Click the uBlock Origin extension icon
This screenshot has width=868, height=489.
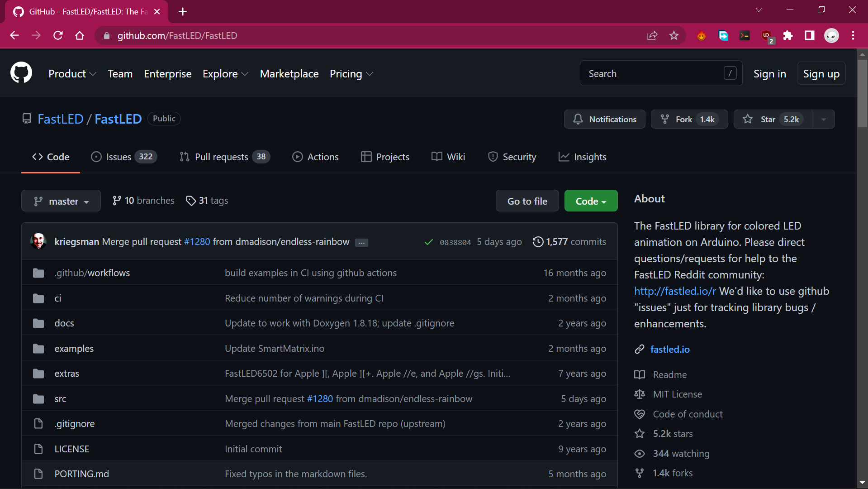click(x=767, y=35)
